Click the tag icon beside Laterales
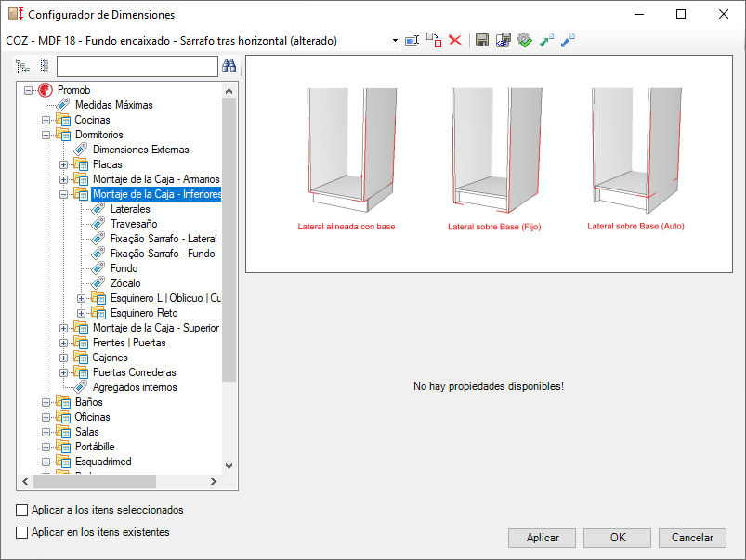 (x=98, y=209)
